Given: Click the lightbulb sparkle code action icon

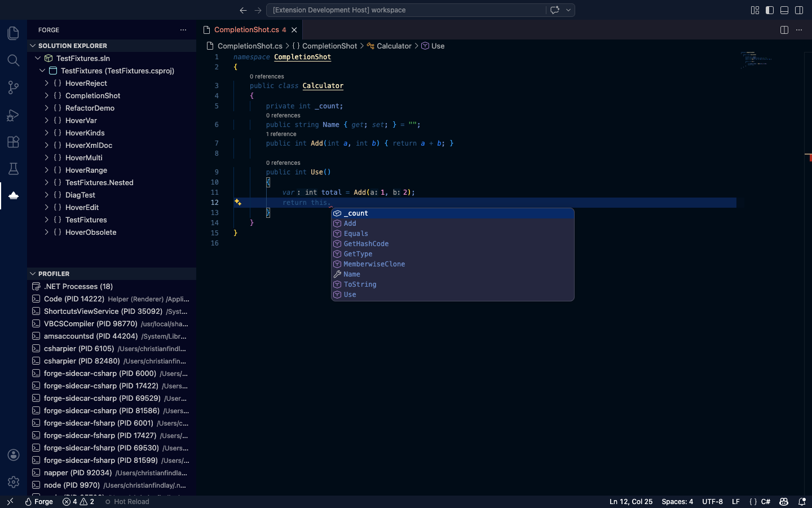Looking at the screenshot, I should (238, 202).
